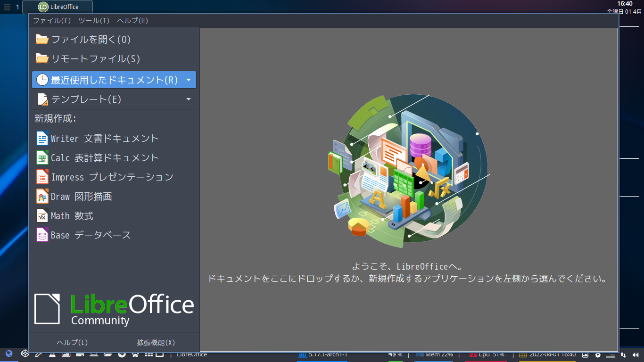Click the Cpu 51% usage indicator
The height and width of the screenshot is (362, 644).
coord(488,354)
